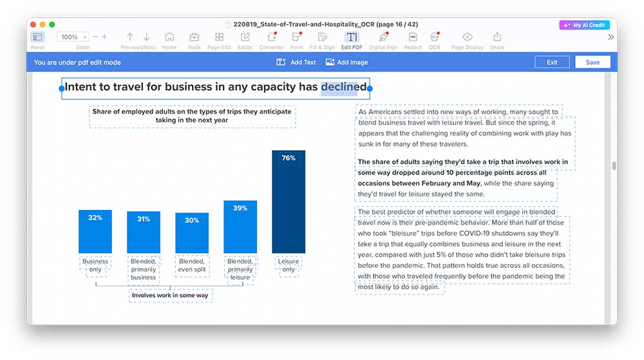Open the zoom percentage dropdown

point(73,37)
